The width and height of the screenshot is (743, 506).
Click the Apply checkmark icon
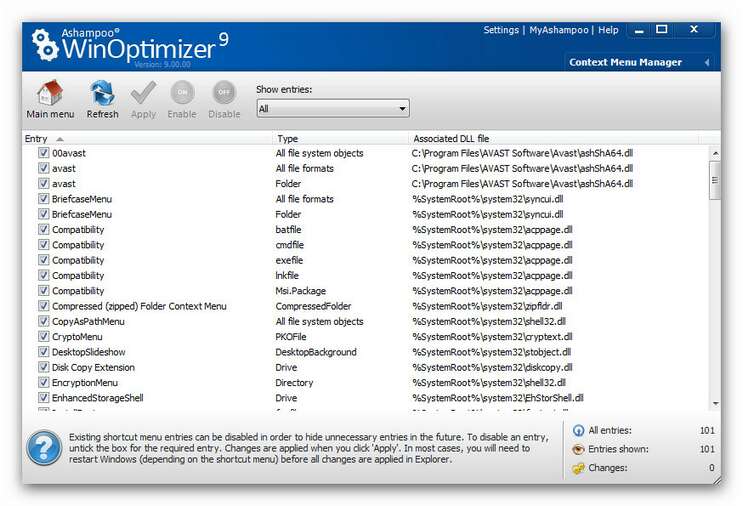143,92
